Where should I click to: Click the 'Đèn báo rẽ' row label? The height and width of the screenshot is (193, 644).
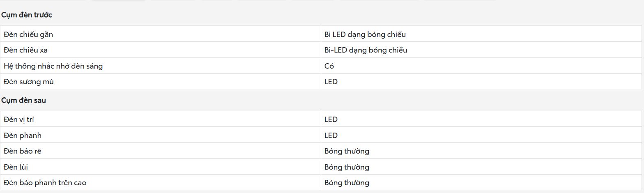pos(23,151)
